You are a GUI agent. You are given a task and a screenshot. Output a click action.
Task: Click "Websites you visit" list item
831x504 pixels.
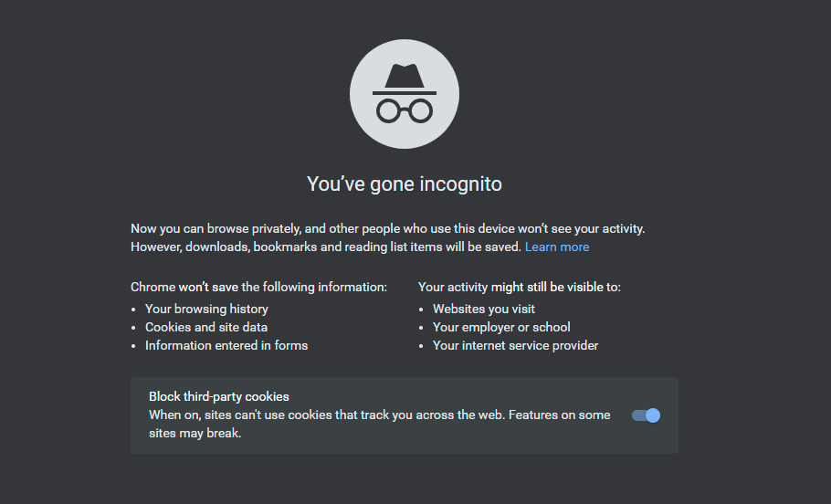pyautogui.click(x=484, y=309)
